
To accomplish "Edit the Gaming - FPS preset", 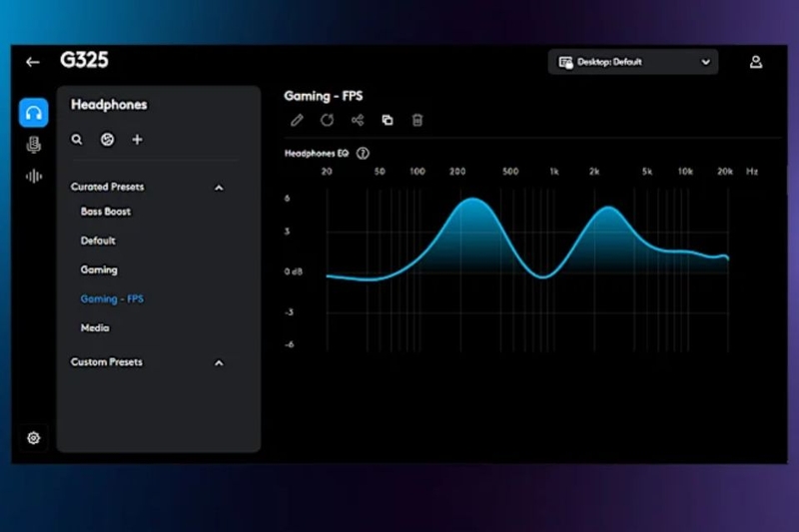I will [x=297, y=120].
